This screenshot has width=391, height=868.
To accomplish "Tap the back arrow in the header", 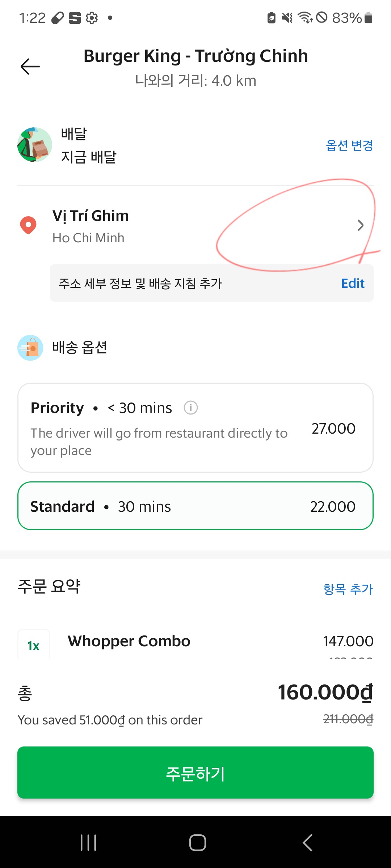I will click(x=30, y=67).
